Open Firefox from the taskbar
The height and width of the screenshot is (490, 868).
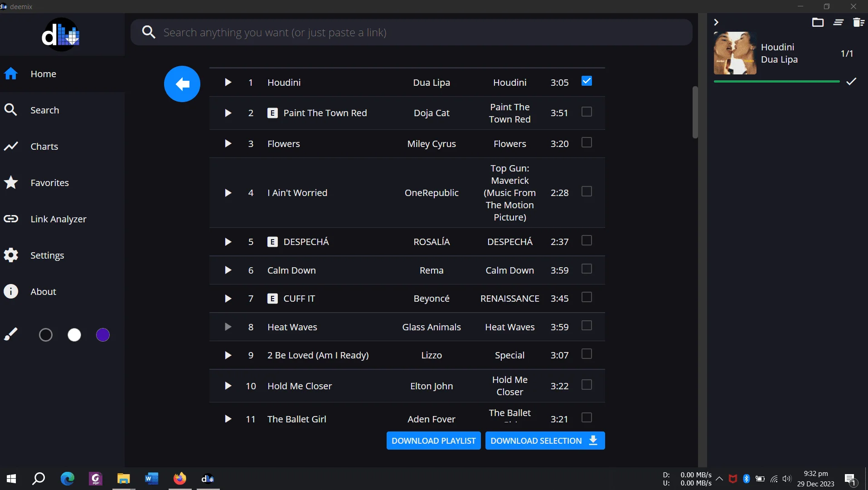point(180,479)
